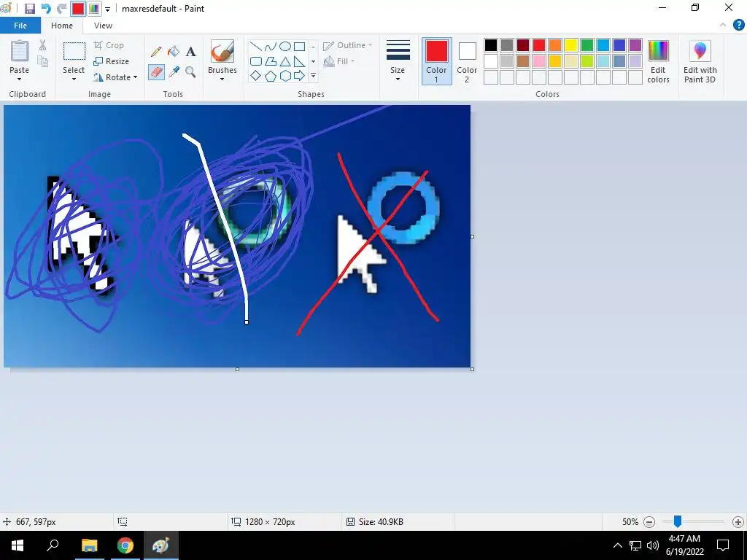Screen dimensions: 747x560
Task: Expand the Shapes gallery more arrow
Action: pyautogui.click(x=313, y=75)
